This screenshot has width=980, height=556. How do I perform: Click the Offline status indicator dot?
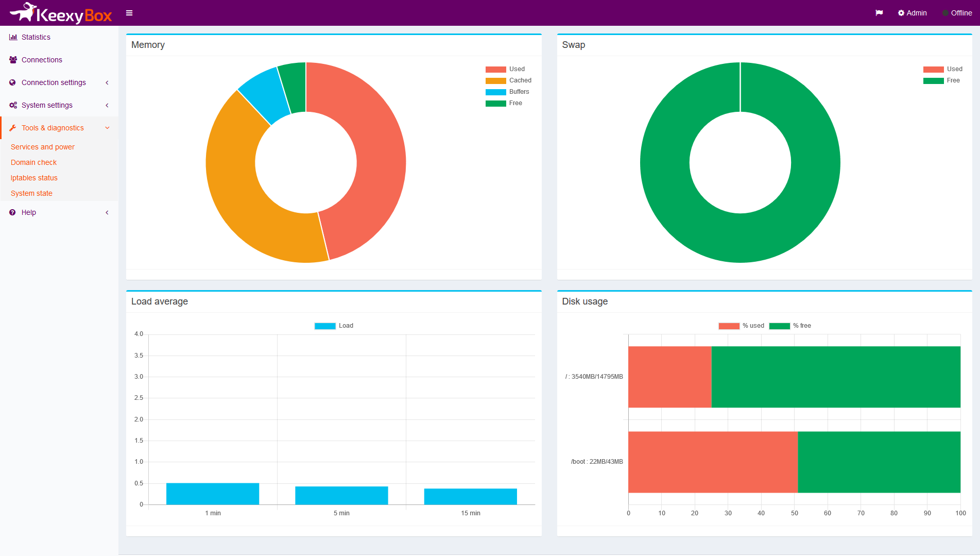point(945,13)
